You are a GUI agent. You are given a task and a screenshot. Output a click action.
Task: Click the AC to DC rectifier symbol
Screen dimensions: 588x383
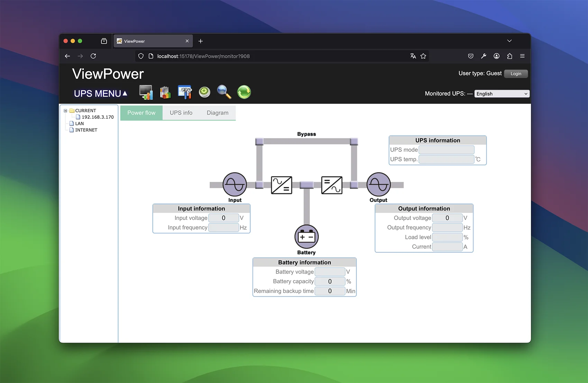[x=282, y=185]
